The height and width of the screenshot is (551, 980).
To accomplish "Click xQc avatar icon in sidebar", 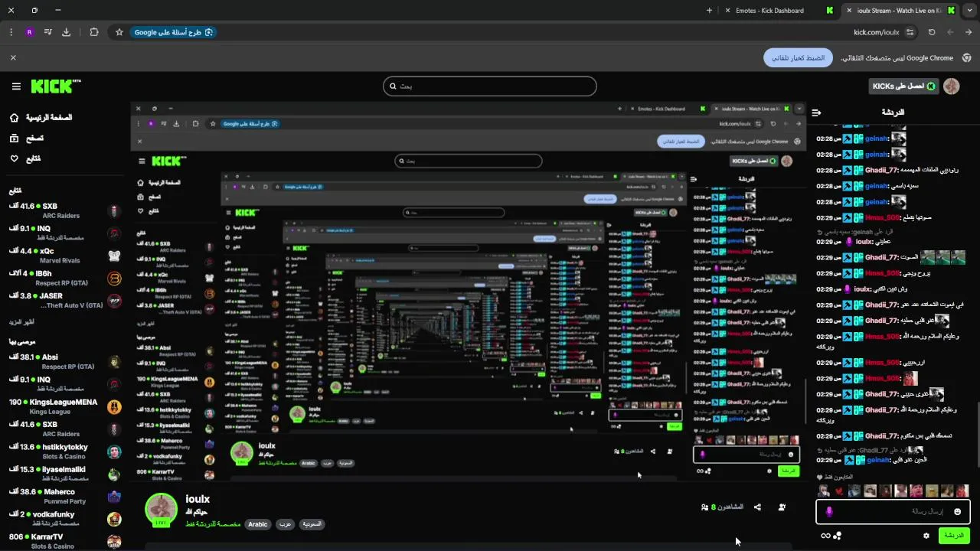I will click(114, 256).
